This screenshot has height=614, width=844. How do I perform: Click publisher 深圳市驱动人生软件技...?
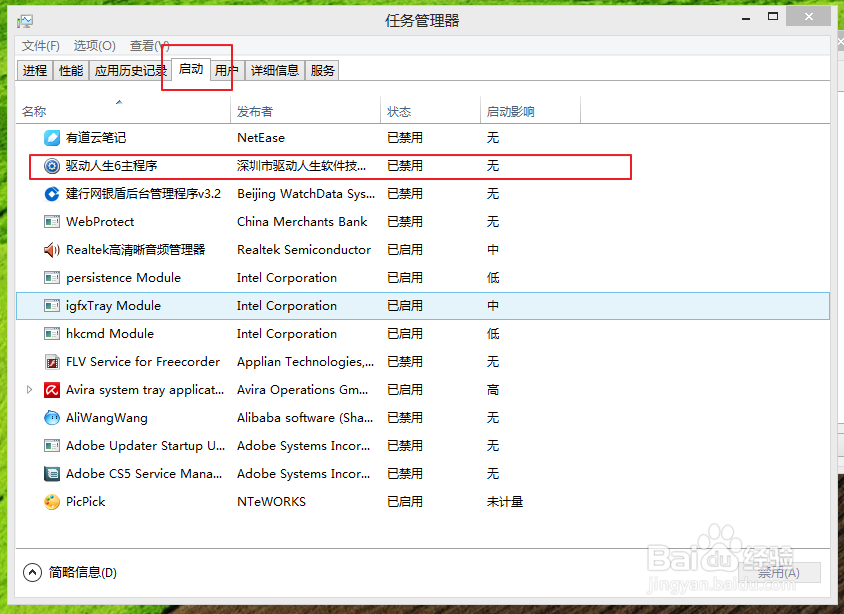click(x=301, y=166)
